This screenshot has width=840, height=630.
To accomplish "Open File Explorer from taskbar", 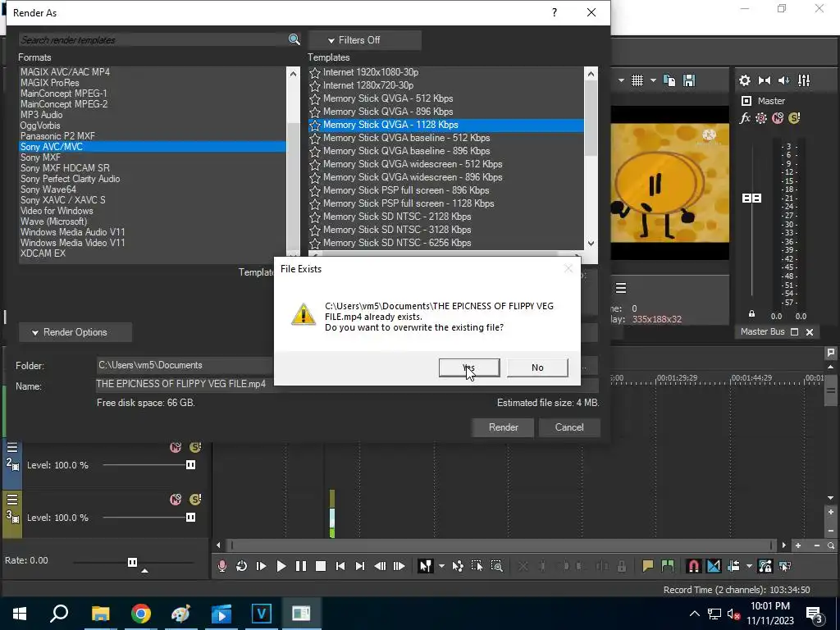I will [x=101, y=614].
